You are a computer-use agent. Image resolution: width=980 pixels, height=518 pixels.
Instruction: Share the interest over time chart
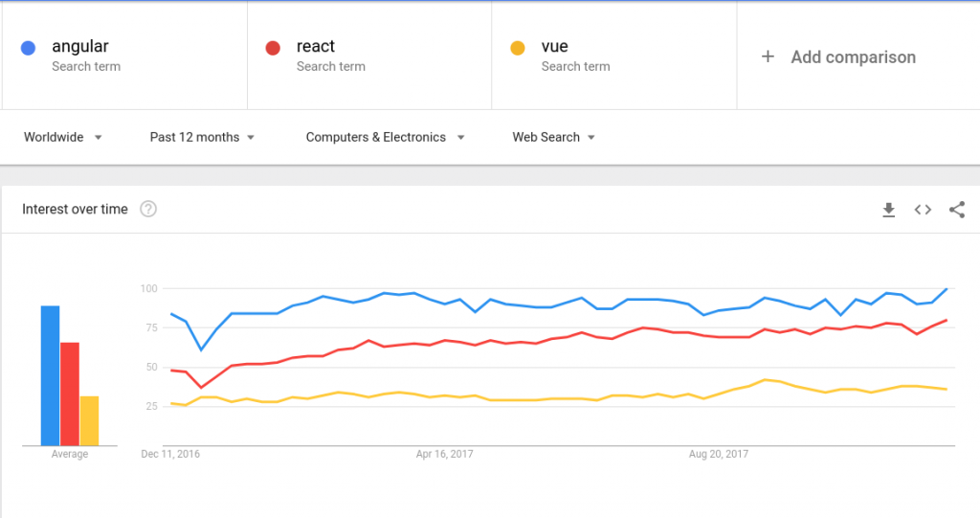[x=956, y=210]
